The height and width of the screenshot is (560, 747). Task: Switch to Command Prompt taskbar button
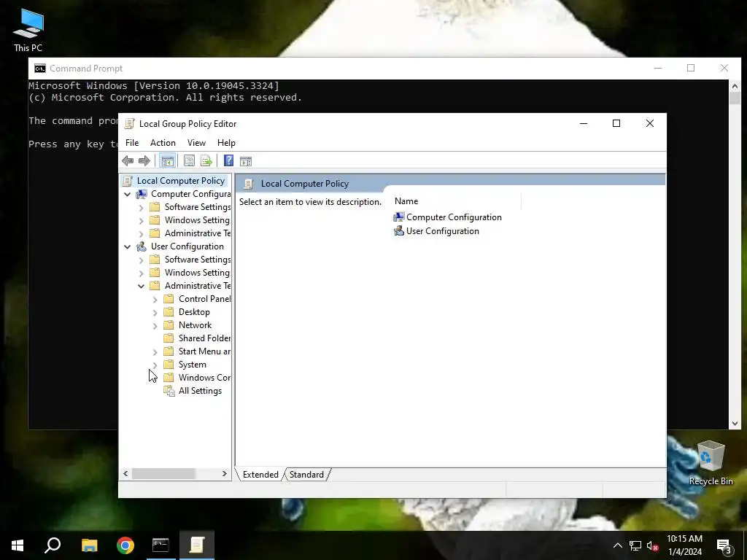pos(160,545)
